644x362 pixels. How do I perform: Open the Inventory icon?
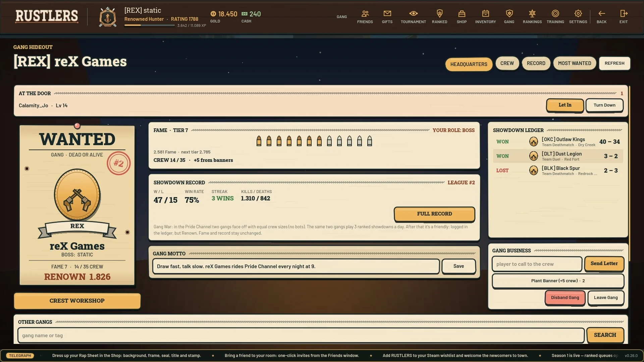(x=485, y=14)
